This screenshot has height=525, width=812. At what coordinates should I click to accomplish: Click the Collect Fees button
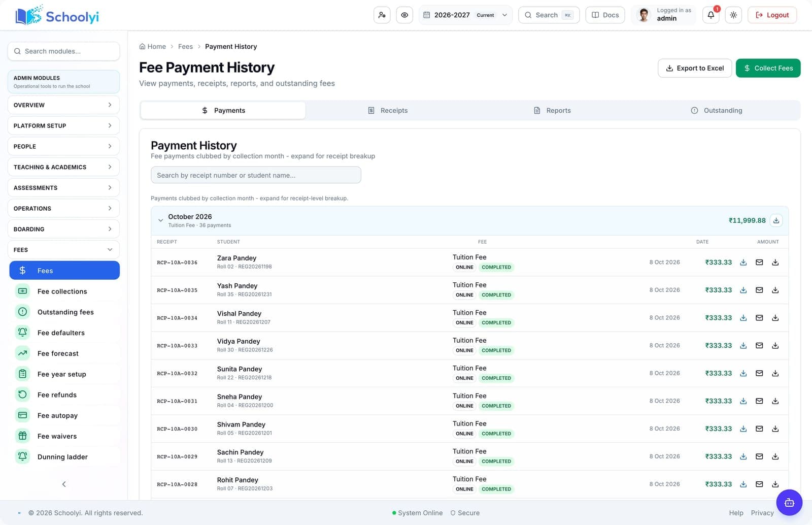(768, 68)
